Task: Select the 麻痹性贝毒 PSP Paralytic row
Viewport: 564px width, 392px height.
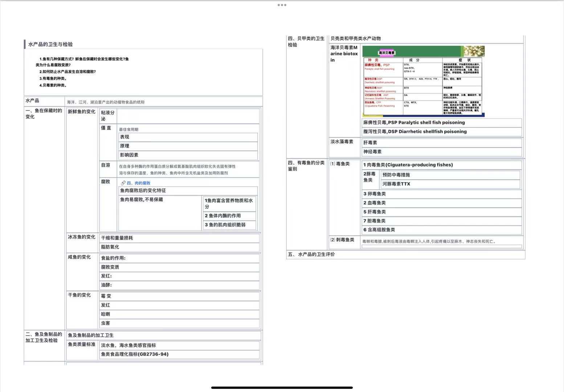Action: [441, 123]
